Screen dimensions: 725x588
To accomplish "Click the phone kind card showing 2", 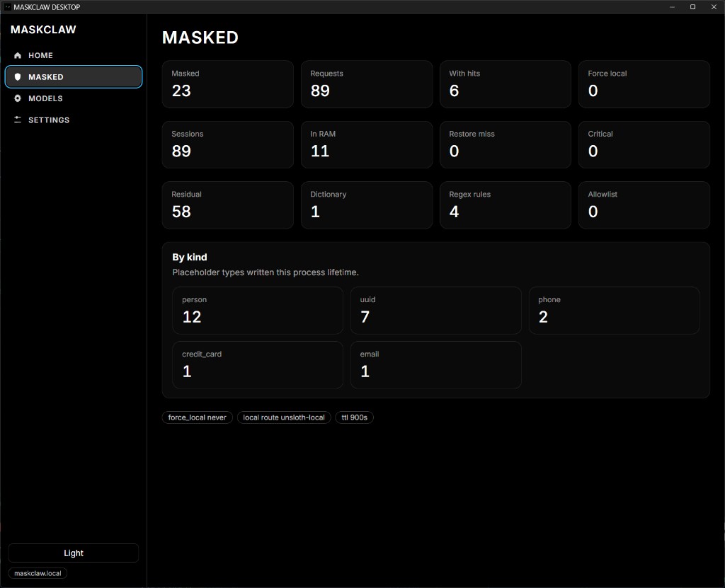I will point(614,311).
